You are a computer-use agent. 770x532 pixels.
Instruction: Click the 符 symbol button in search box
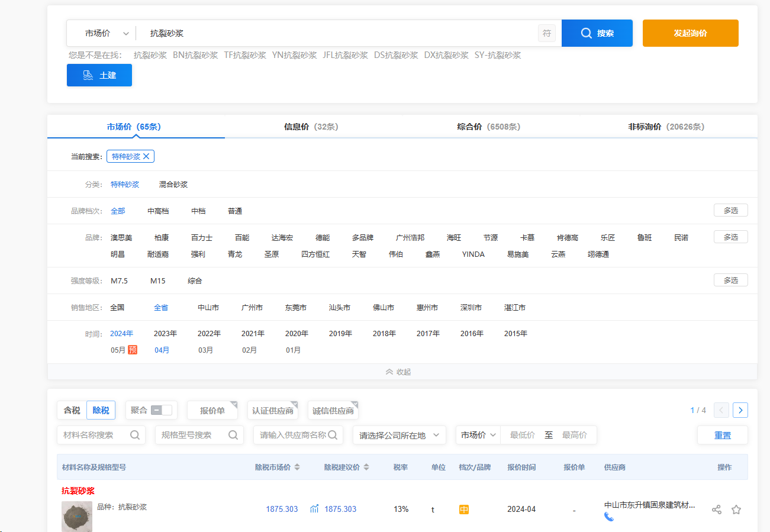[x=547, y=33]
